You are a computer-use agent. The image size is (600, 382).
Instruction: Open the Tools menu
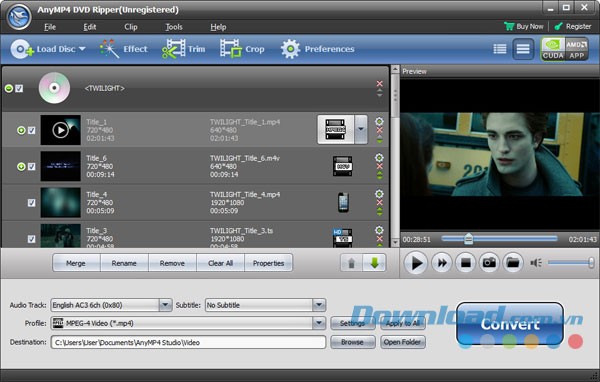pos(174,27)
